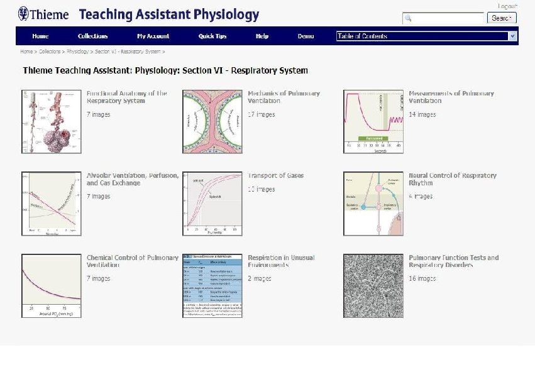
Task: Open the Table of Contents dropdown
Action: pyautogui.click(x=426, y=36)
